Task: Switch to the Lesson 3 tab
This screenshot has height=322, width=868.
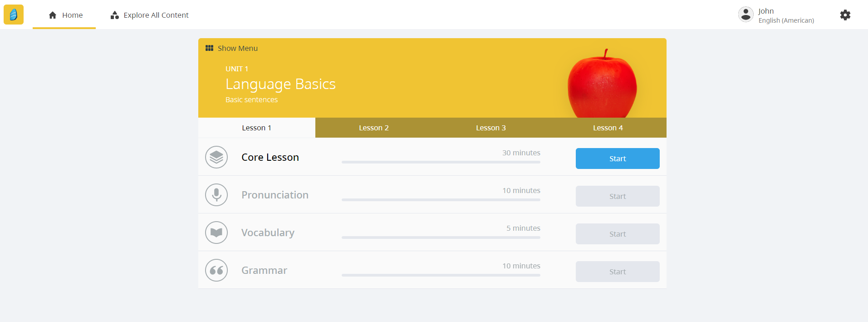Action: 490,128
